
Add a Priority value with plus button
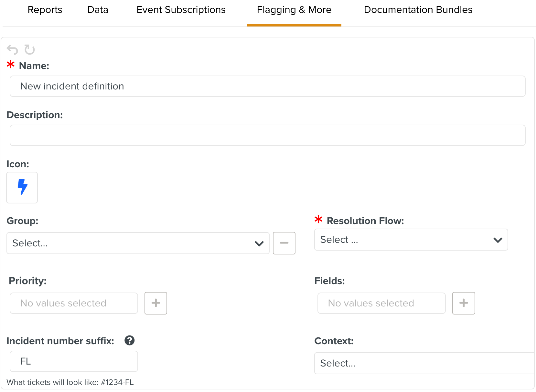(155, 303)
